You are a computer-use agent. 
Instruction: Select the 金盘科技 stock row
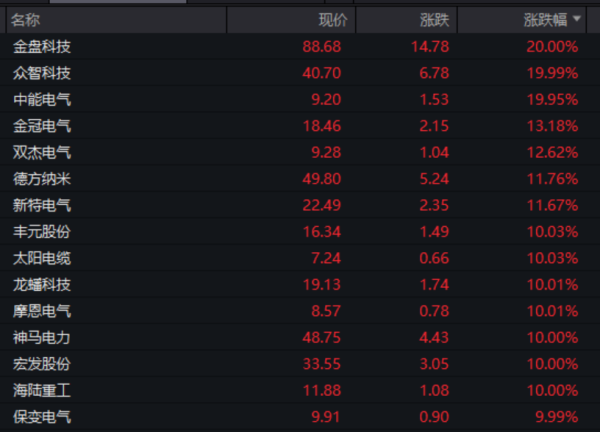pos(42,47)
